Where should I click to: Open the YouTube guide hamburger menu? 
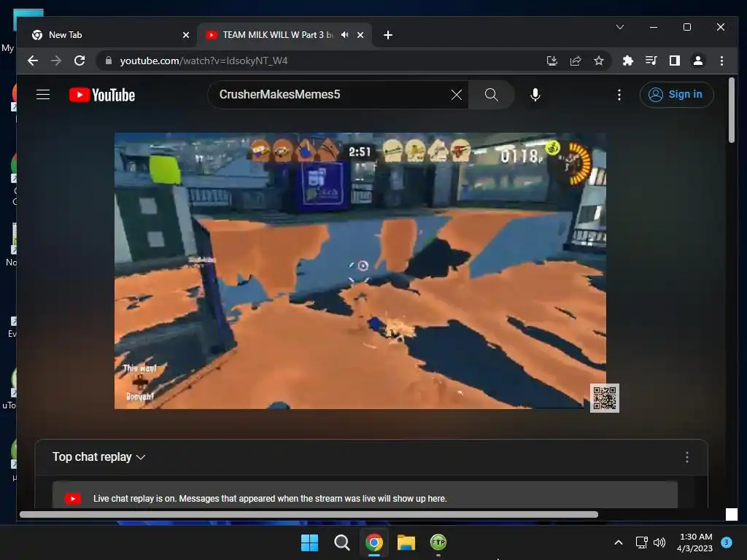point(43,95)
